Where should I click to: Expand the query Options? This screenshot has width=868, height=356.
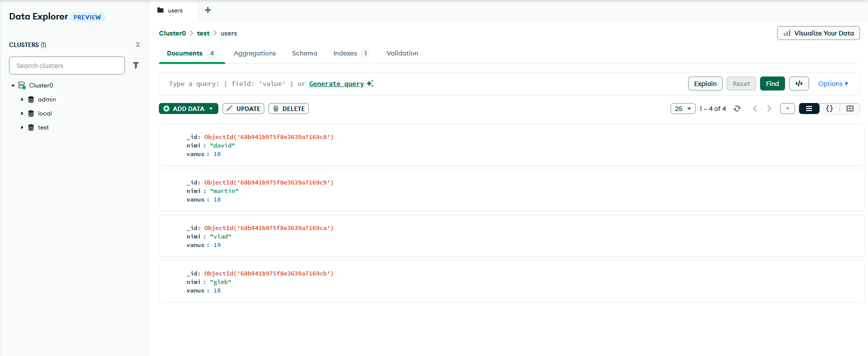[x=833, y=83]
